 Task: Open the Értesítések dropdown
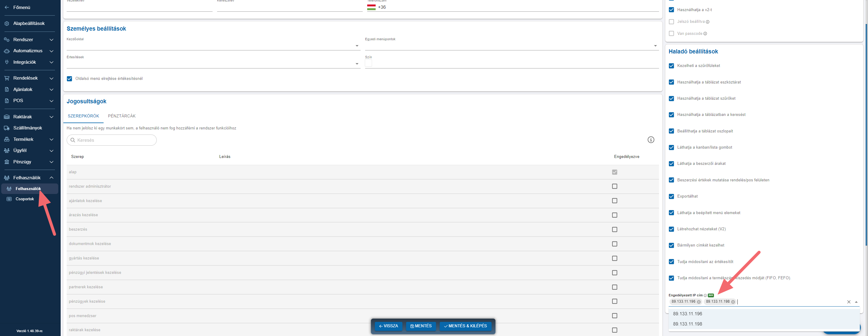213,64
